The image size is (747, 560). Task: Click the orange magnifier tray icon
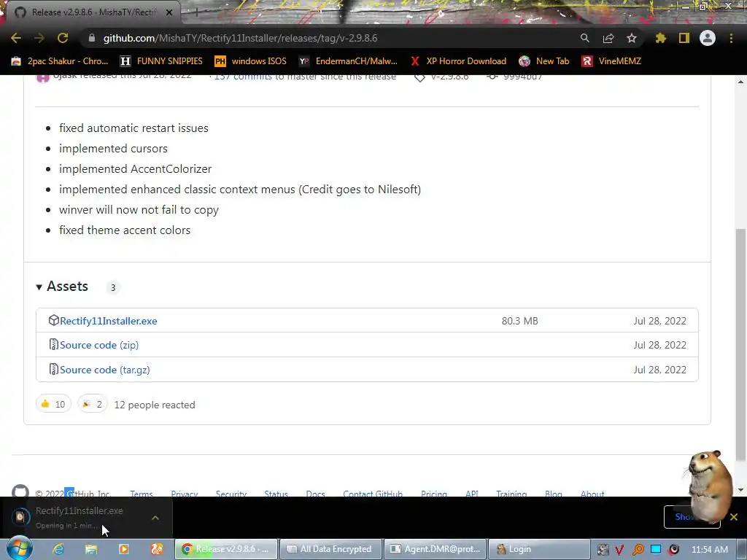638,550
